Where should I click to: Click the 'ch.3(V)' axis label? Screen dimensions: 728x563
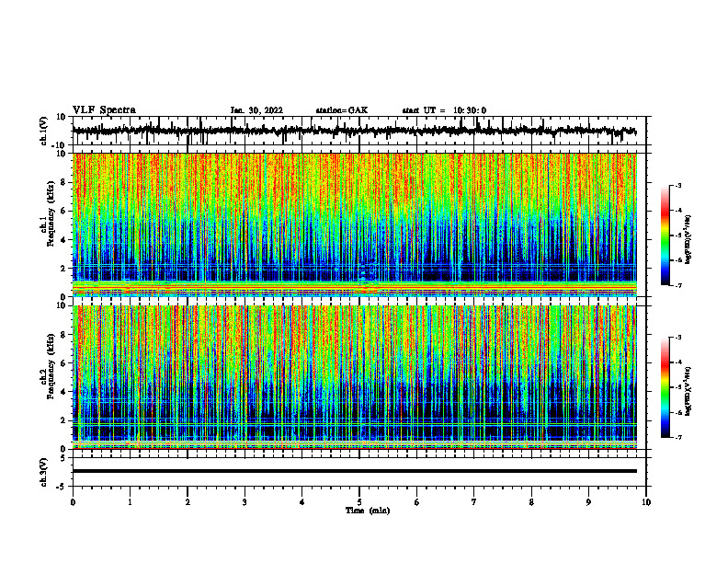[44, 472]
